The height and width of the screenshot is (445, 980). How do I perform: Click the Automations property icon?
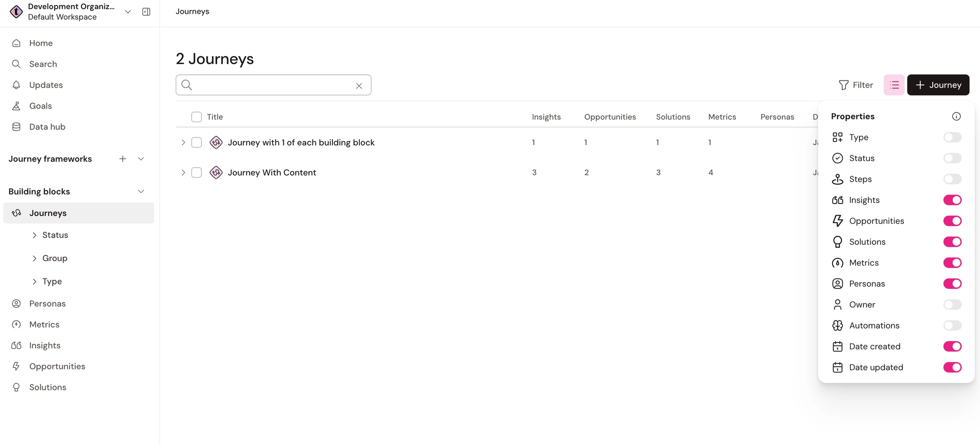(x=837, y=326)
